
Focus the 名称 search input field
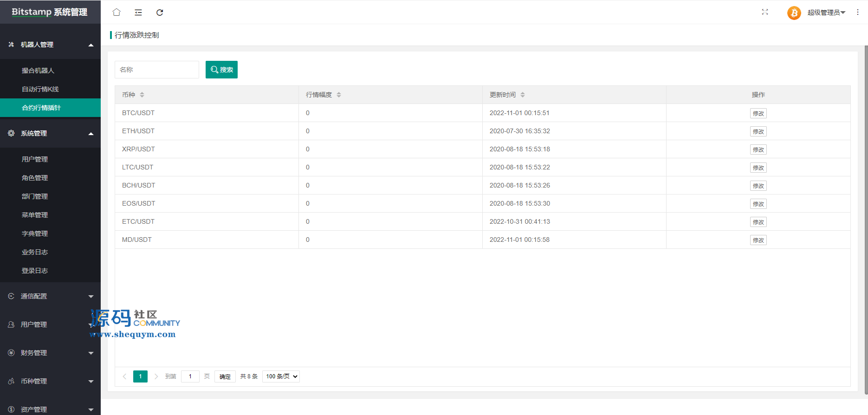pos(157,70)
